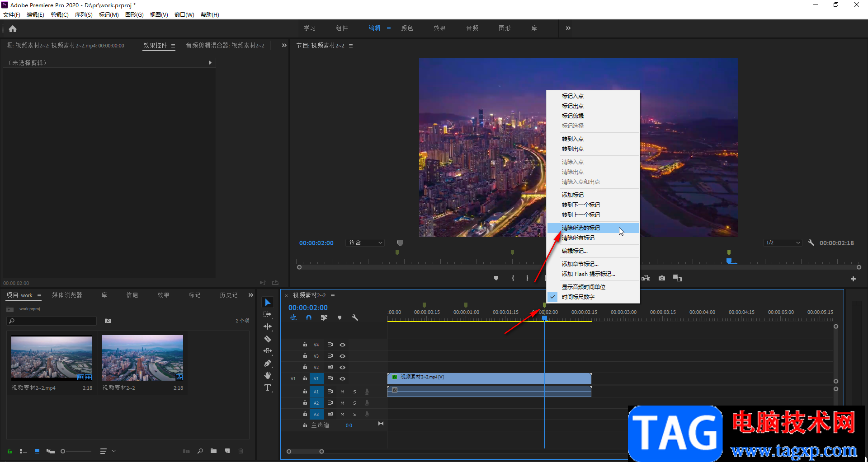Switch to the 颜色 workspace
Viewport: 868px width, 462px height.
(x=407, y=28)
